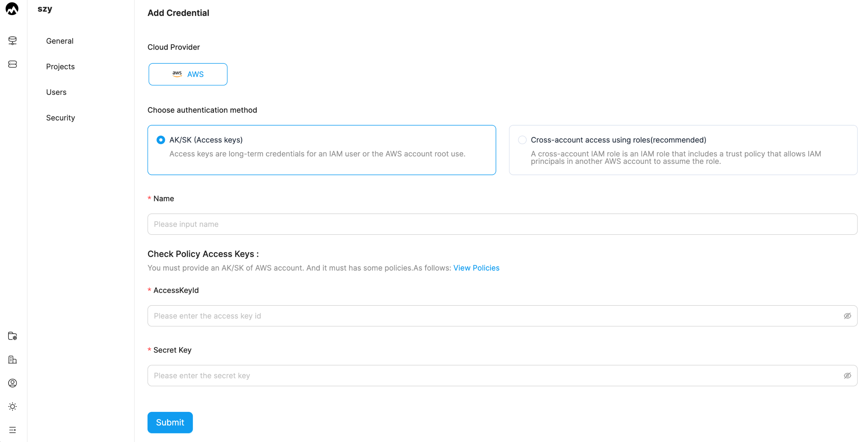Image resolution: width=868 pixels, height=442 pixels.
Task: Toggle visibility of the Secret Key field
Action: coord(847,376)
